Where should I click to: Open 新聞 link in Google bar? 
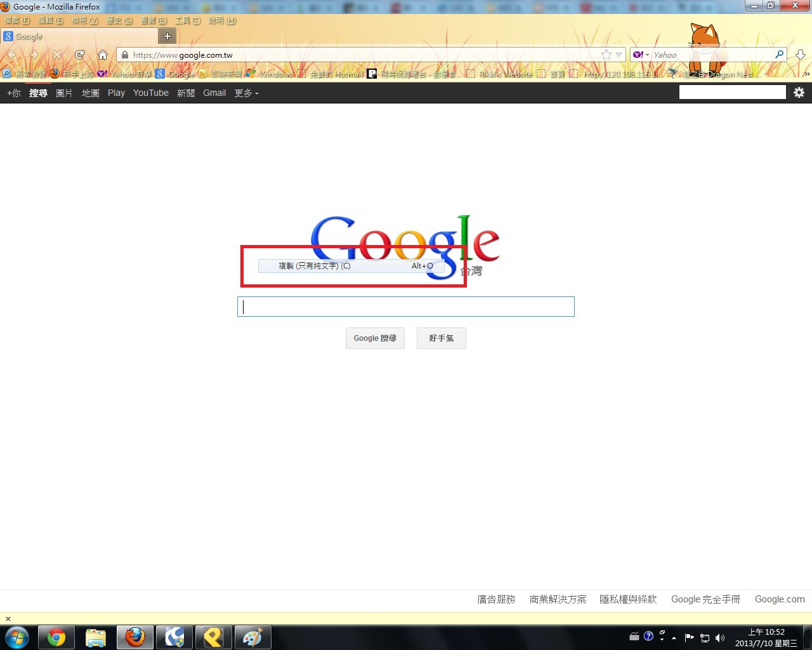(186, 93)
